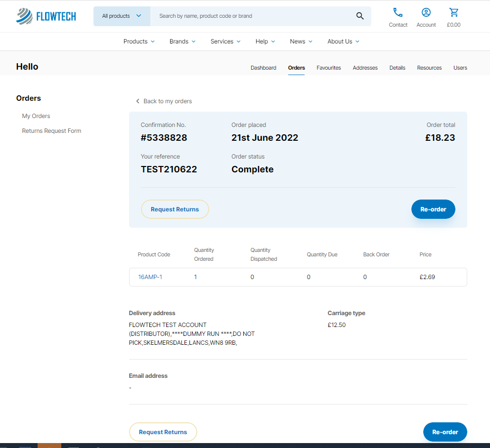Expand the Products menu
The image size is (490, 448).
click(139, 41)
